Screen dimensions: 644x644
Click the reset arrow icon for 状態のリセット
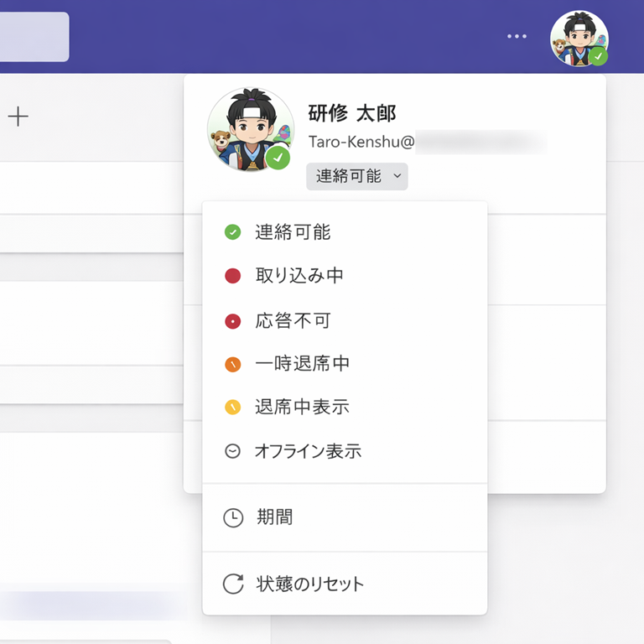[x=233, y=584]
